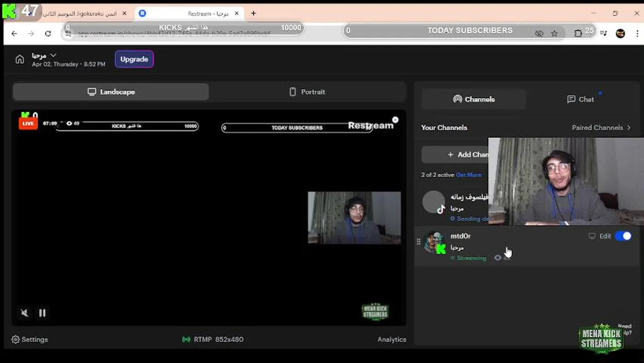The width and height of the screenshot is (644, 363).
Task: Toggle off the mtd0r channel switch
Action: pos(623,236)
